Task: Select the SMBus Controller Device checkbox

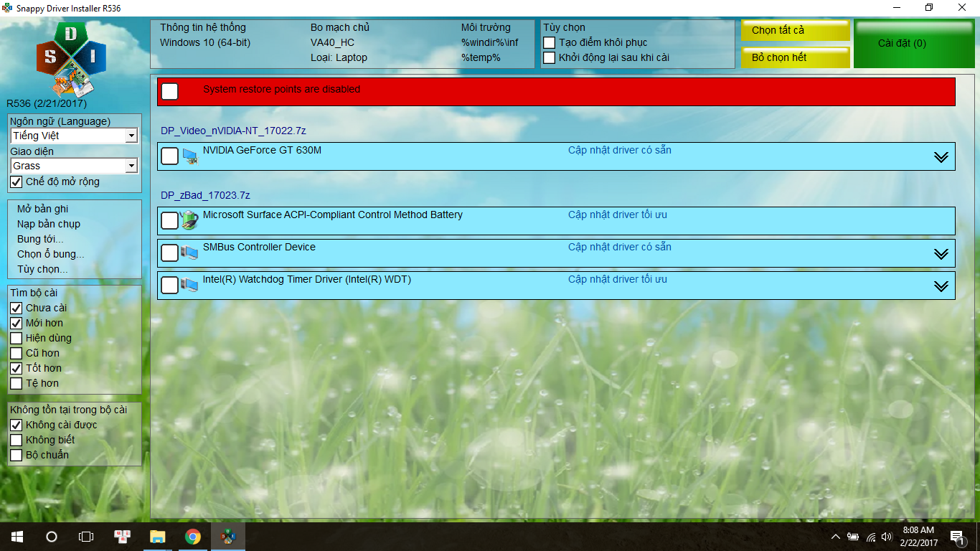Action: pos(170,253)
